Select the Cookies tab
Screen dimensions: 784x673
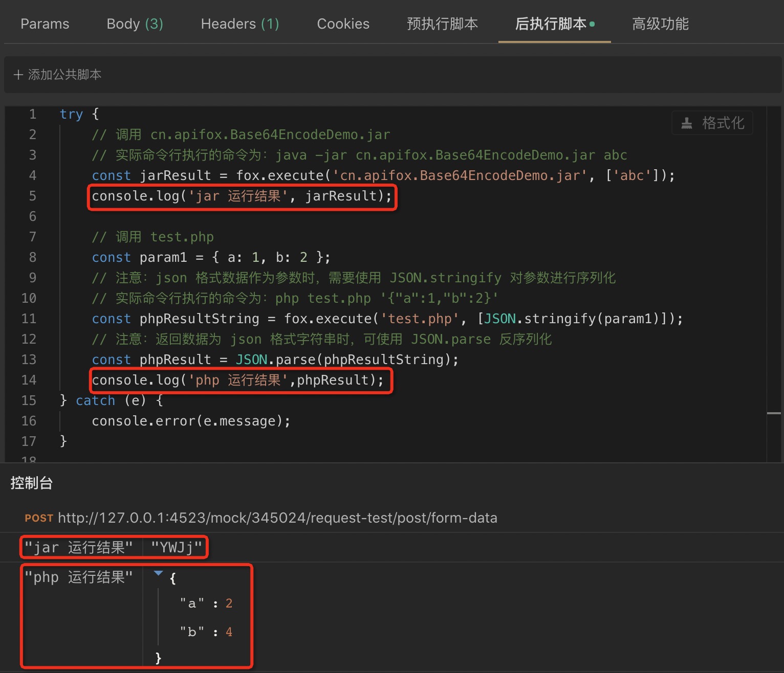(x=343, y=24)
